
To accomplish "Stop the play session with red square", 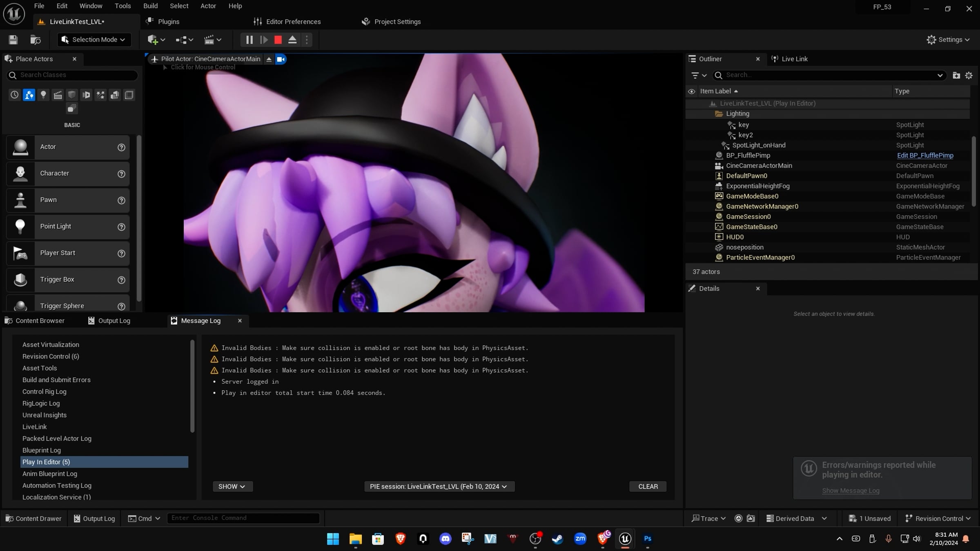I will 278,40.
